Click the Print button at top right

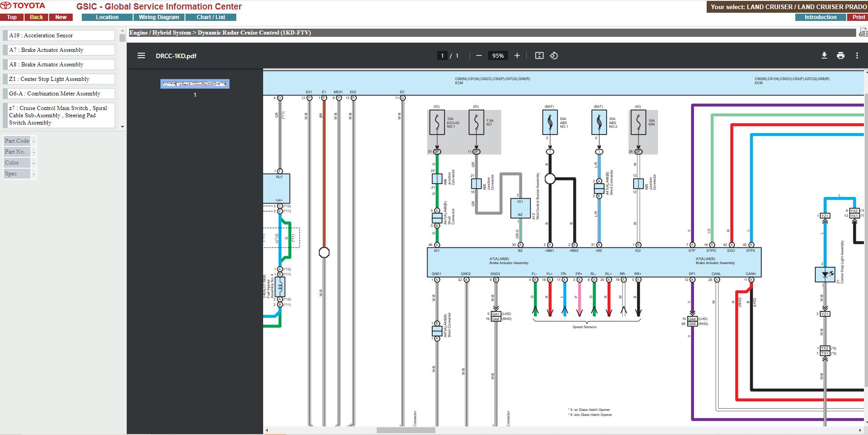858,17
